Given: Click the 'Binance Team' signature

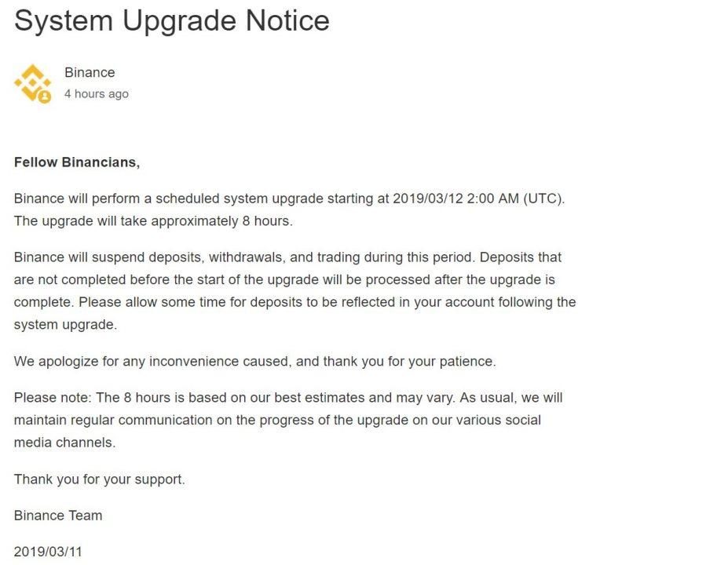Looking at the screenshot, I should click(58, 516).
